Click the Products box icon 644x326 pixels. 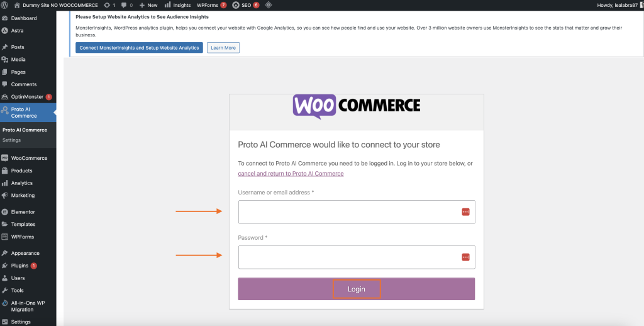click(4, 171)
